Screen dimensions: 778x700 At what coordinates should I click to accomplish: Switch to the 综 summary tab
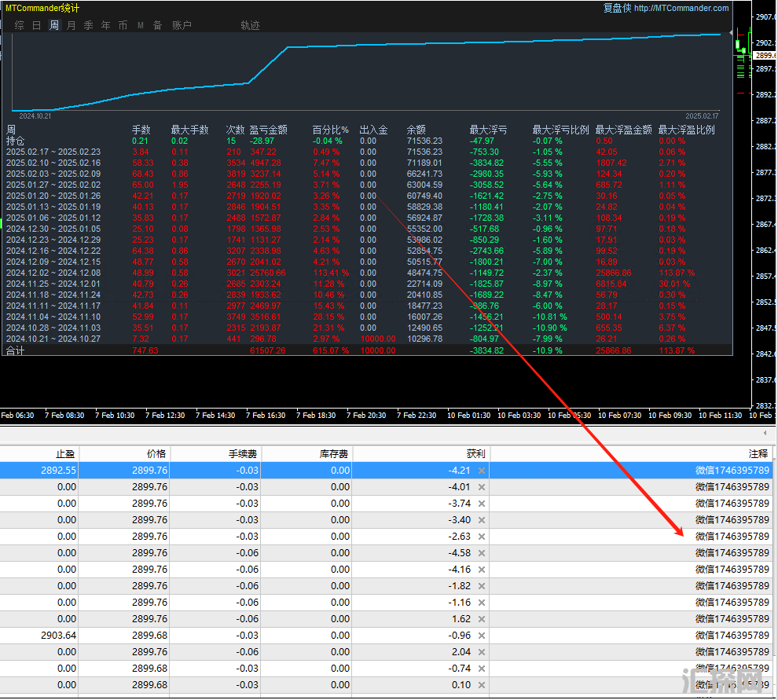20,25
